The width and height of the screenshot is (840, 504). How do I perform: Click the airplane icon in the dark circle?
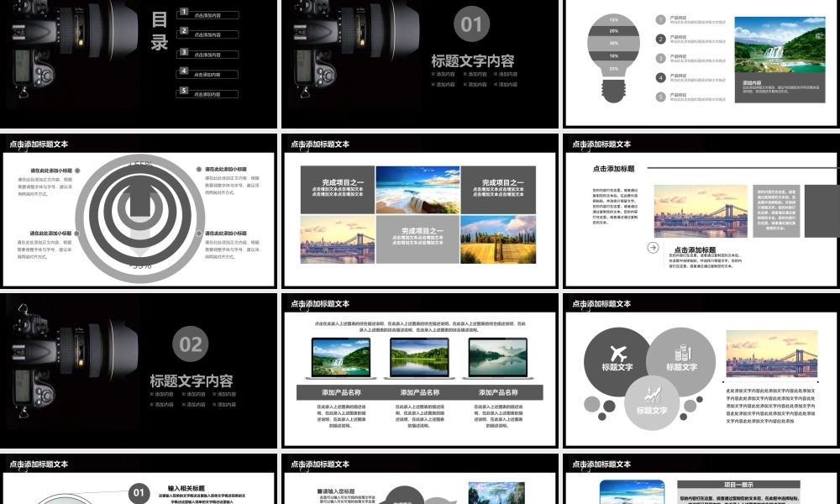tap(619, 352)
